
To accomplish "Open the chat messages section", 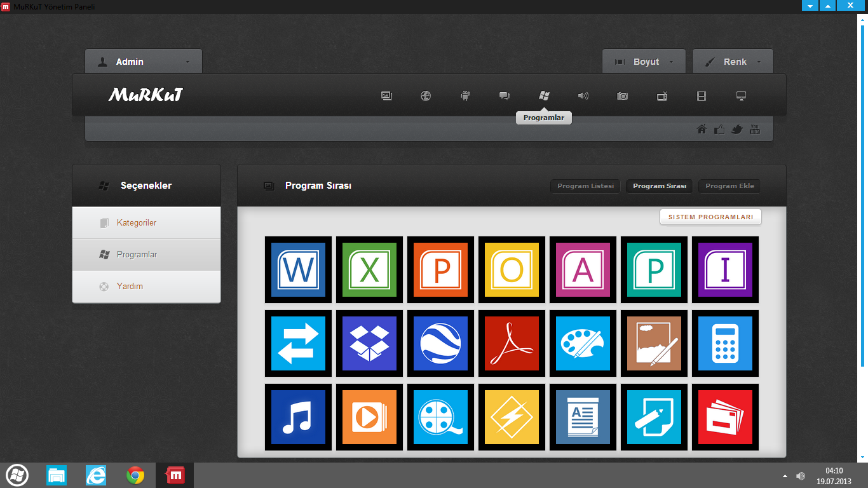I will [505, 96].
